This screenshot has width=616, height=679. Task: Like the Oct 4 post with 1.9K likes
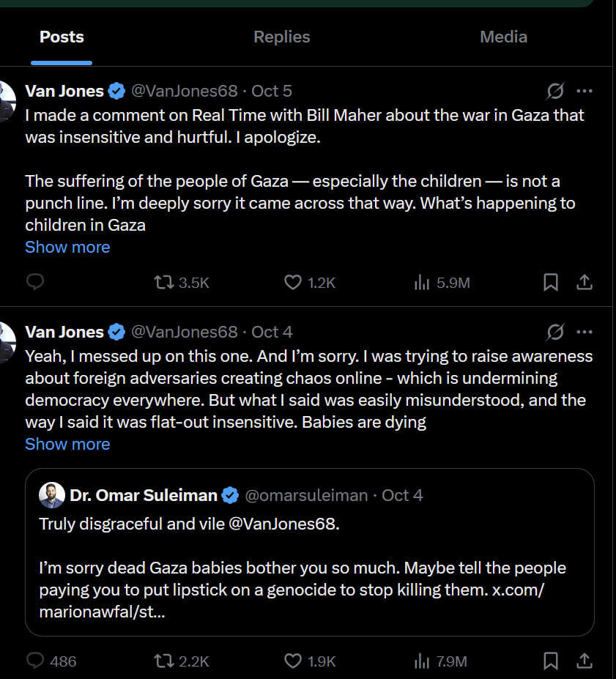pyautogui.click(x=292, y=661)
